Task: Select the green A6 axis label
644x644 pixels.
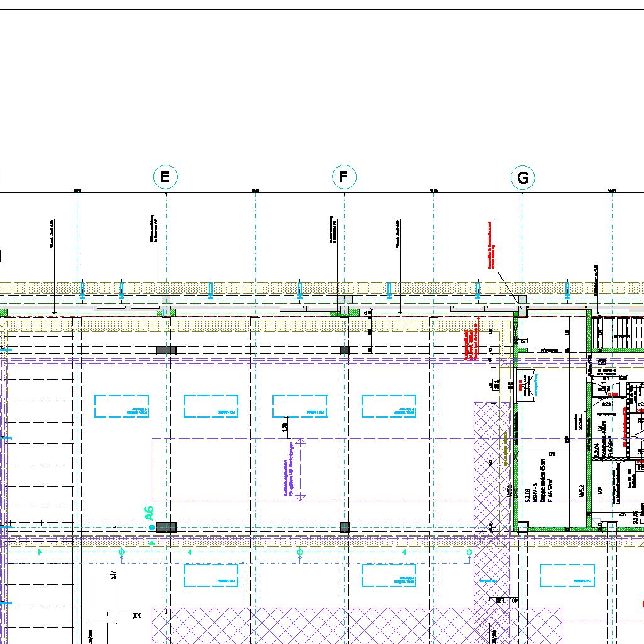Action: tap(149, 513)
